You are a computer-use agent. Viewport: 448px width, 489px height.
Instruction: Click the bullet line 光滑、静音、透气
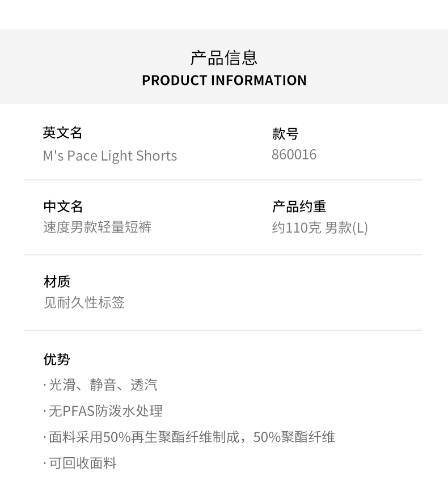point(103,385)
